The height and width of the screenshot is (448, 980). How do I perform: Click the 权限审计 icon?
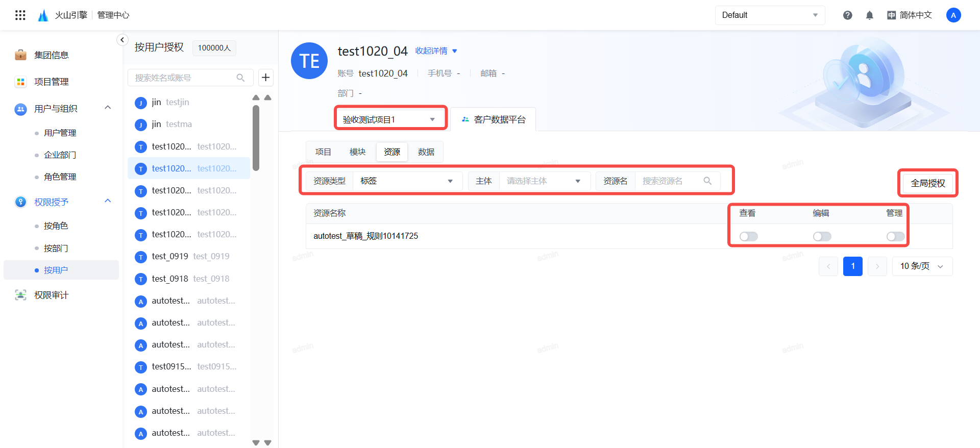[x=20, y=295]
